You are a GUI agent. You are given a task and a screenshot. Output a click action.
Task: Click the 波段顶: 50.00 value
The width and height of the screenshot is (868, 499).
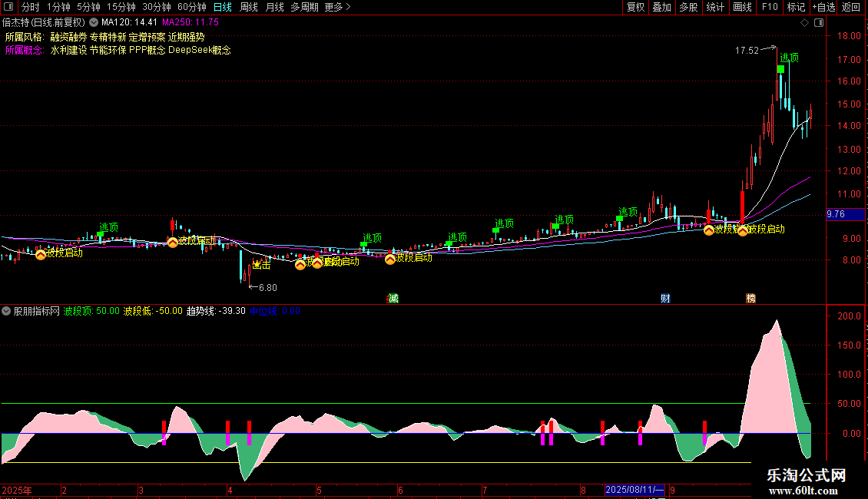[91, 311]
